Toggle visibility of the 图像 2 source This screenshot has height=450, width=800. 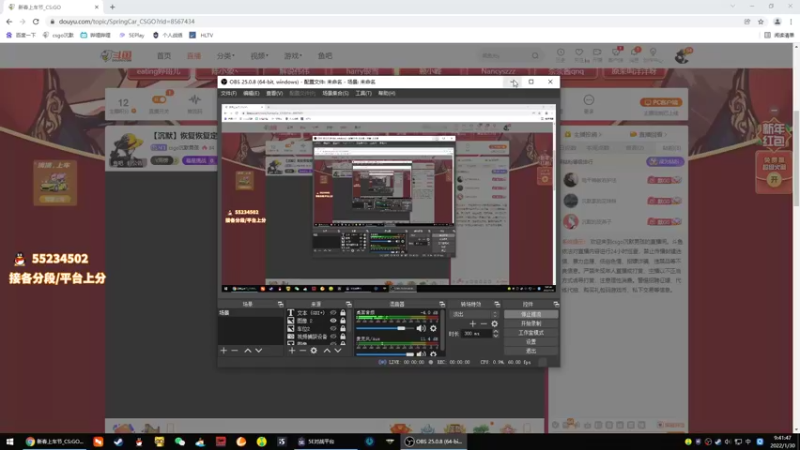point(333,321)
